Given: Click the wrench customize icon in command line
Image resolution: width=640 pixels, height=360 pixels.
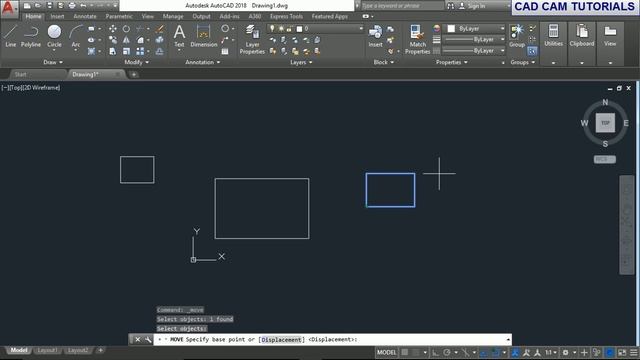Looking at the screenshot, I should pyautogui.click(x=148, y=340).
